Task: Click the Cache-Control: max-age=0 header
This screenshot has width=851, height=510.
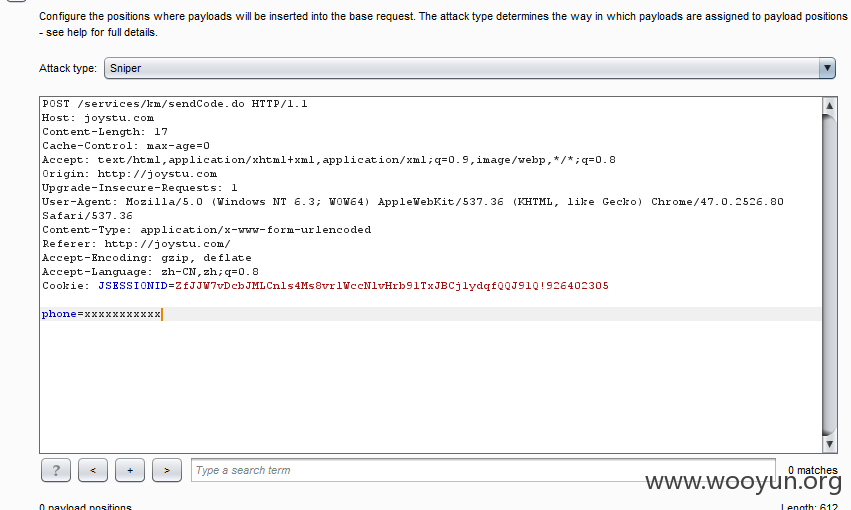Action: (126, 146)
